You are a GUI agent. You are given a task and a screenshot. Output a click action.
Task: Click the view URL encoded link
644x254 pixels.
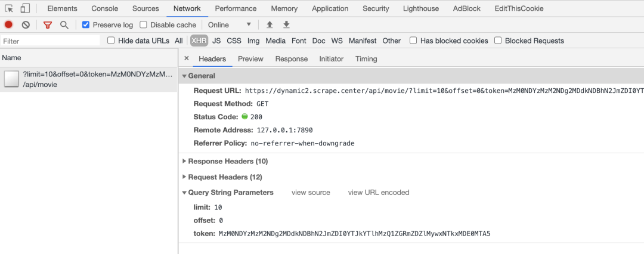[x=379, y=193]
